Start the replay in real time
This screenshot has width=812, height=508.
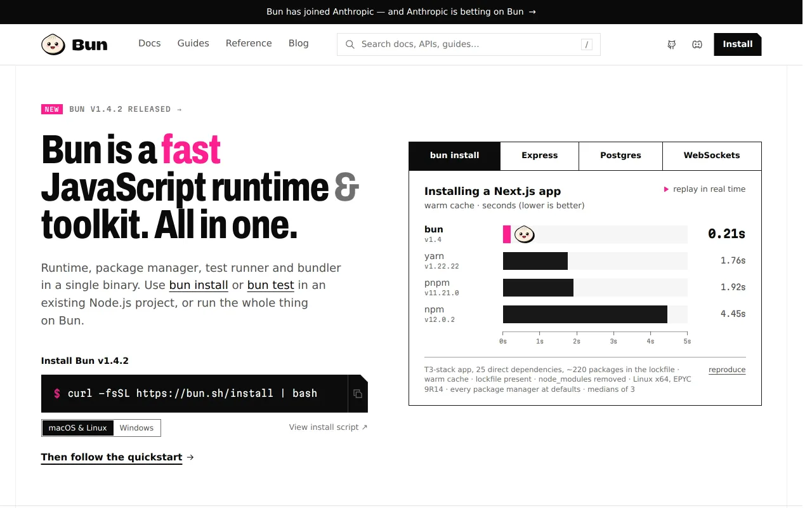click(x=705, y=189)
